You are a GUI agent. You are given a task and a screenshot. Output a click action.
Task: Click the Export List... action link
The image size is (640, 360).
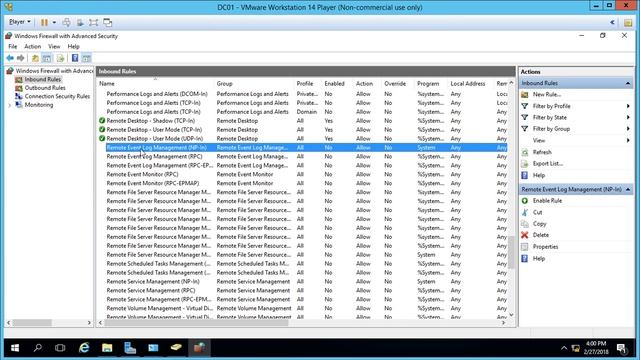pos(548,164)
